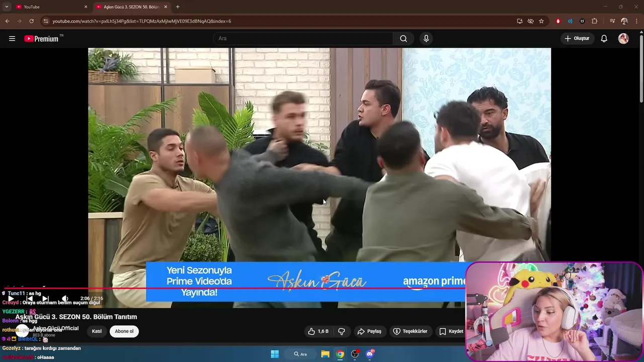Skip to the previous video

click(29, 299)
